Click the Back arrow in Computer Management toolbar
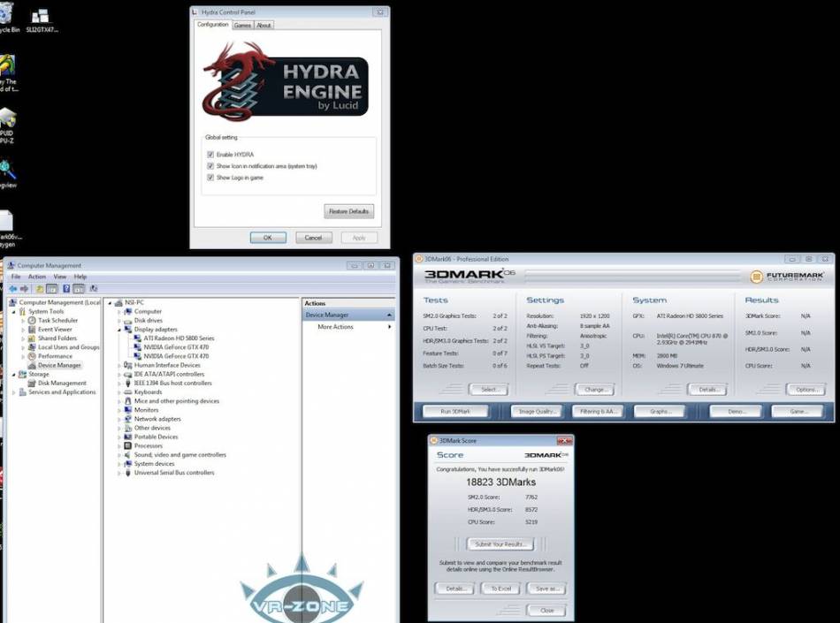Screen dimensions: 840x623 13,289
